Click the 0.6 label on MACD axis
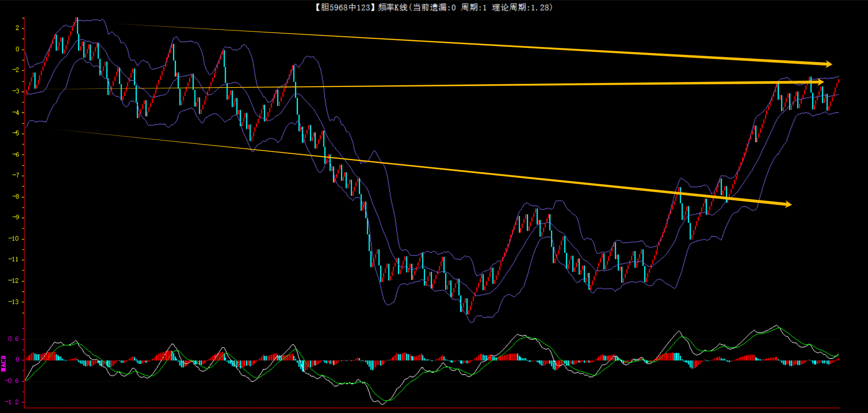Screen dimensions: 868x413 click(x=13, y=339)
